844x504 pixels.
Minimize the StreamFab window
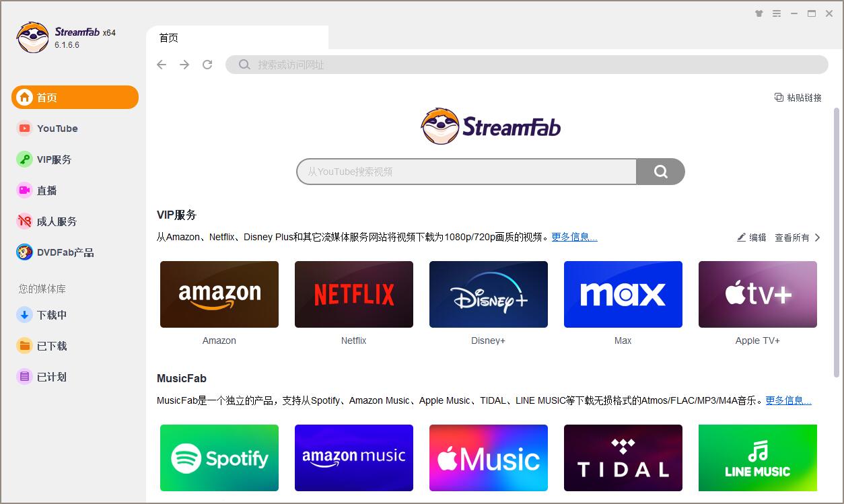tap(795, 13)
